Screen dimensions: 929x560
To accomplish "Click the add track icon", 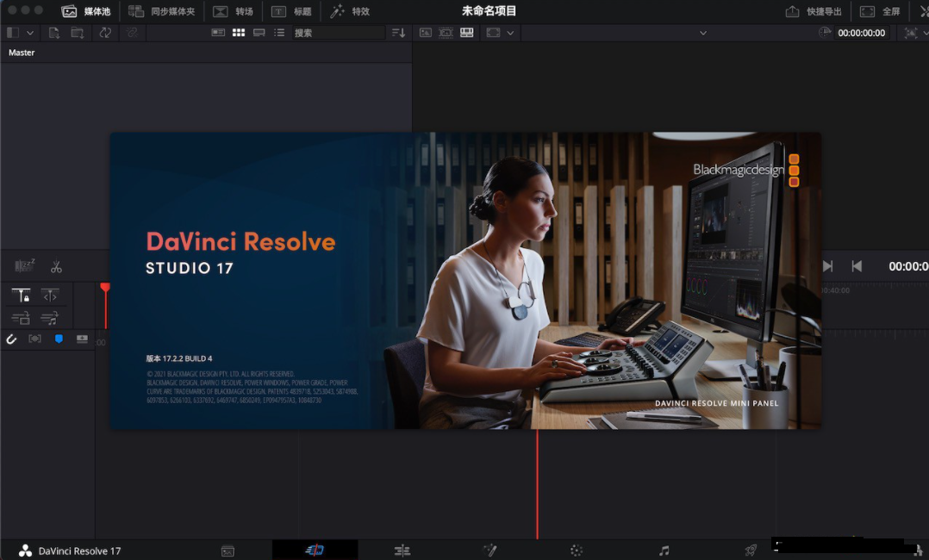I will pos(82,339).
